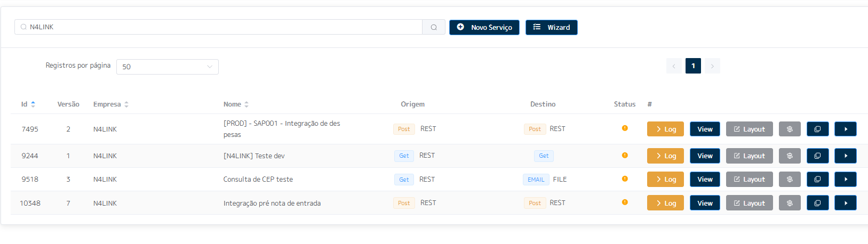The width and height of the screenshot is (868, 244).
Task: Click the Origem column header
Action: [x=413, y=104]
